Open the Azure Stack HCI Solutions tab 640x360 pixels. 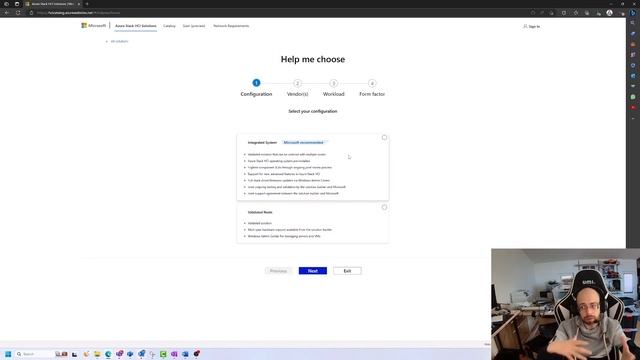tap(136, 26)
